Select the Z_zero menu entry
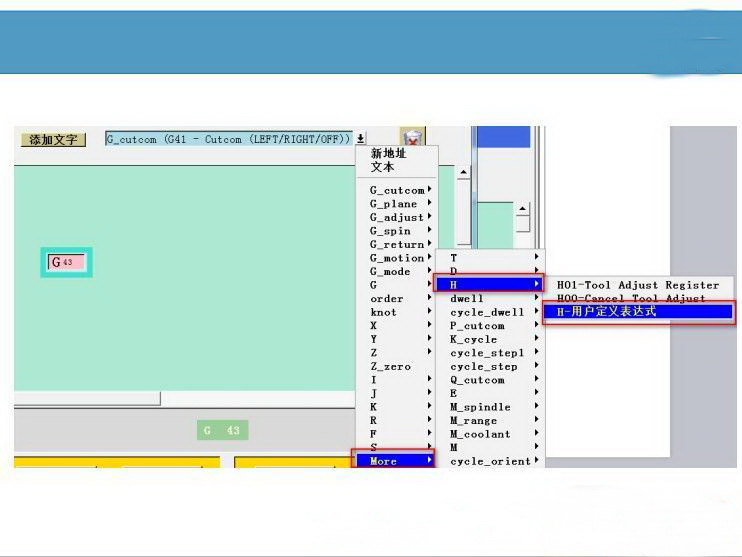742x557 pixels. coord(390,366)
